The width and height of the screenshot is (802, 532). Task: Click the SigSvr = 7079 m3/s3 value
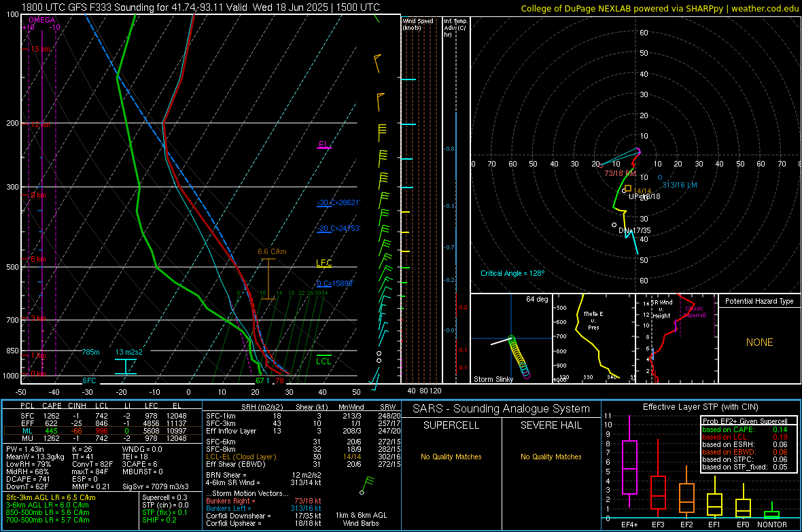[x=156, y=486]
